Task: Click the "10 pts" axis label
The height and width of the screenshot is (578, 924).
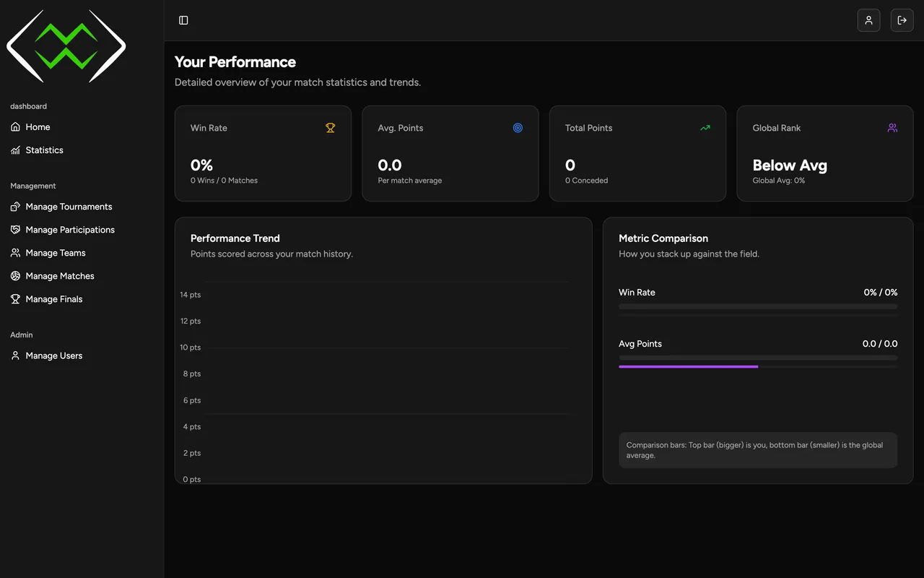Action: coord(191,348)
